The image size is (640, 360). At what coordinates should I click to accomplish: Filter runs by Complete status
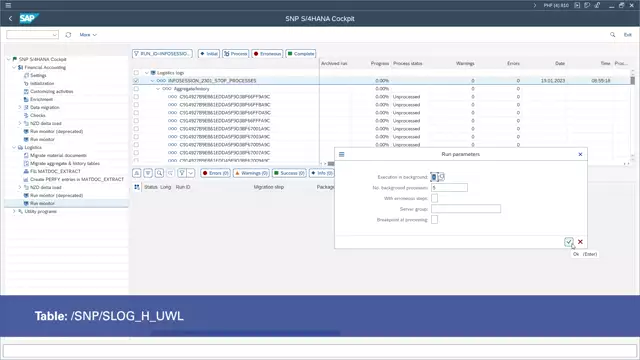[x=301, y=53]
